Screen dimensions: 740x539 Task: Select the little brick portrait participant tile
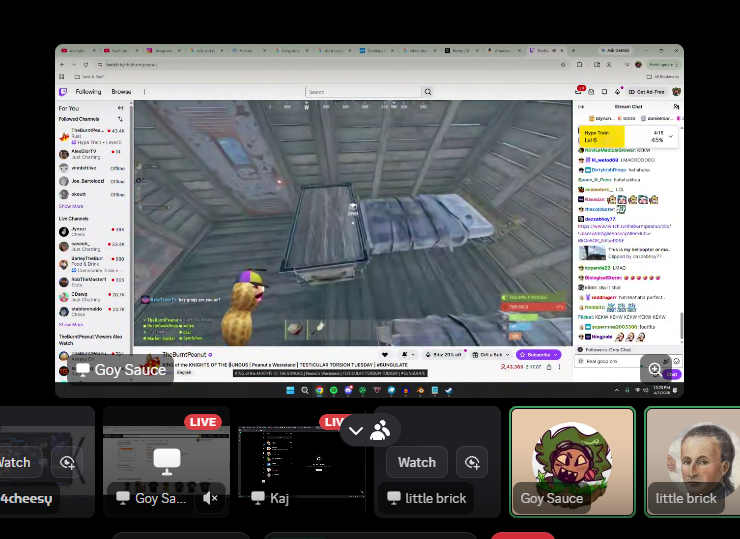click(x=692, y=462)
